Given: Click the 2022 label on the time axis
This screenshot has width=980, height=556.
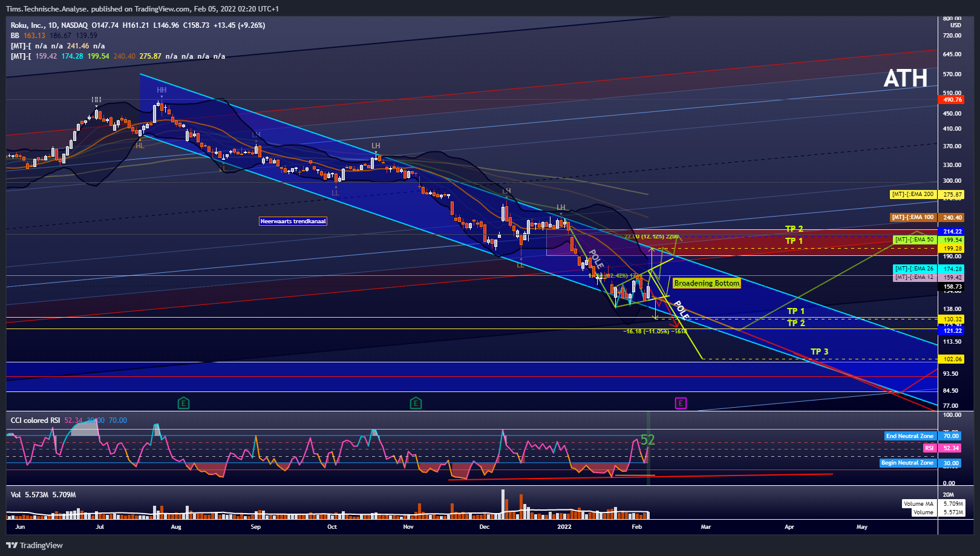Looking at the screenshot, I should click(564, 527).
